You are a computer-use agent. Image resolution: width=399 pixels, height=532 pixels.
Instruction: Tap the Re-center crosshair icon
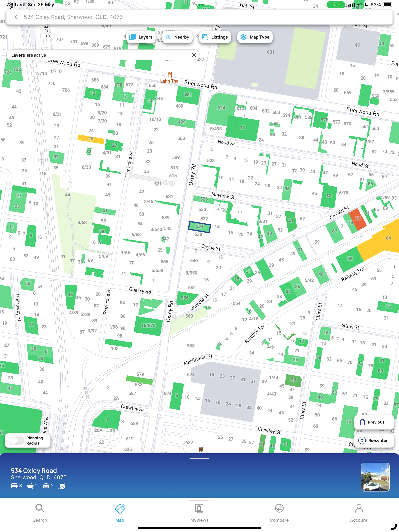pos(362,440)
